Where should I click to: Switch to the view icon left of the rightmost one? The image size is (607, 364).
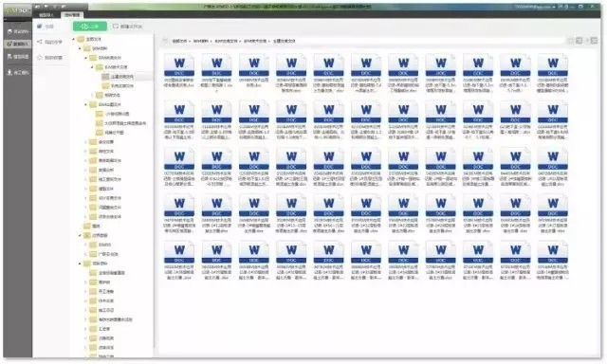tap(579, 41)
